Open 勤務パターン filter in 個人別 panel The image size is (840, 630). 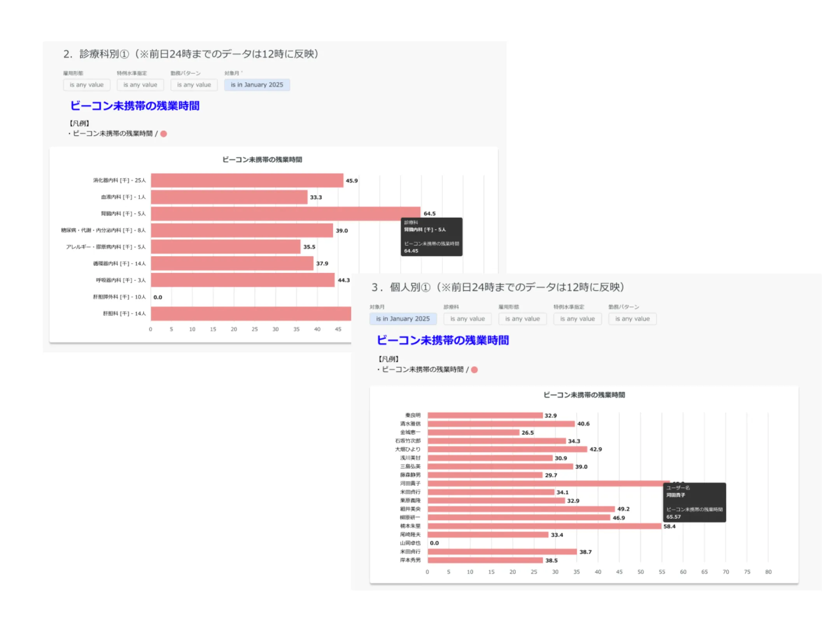632,319
